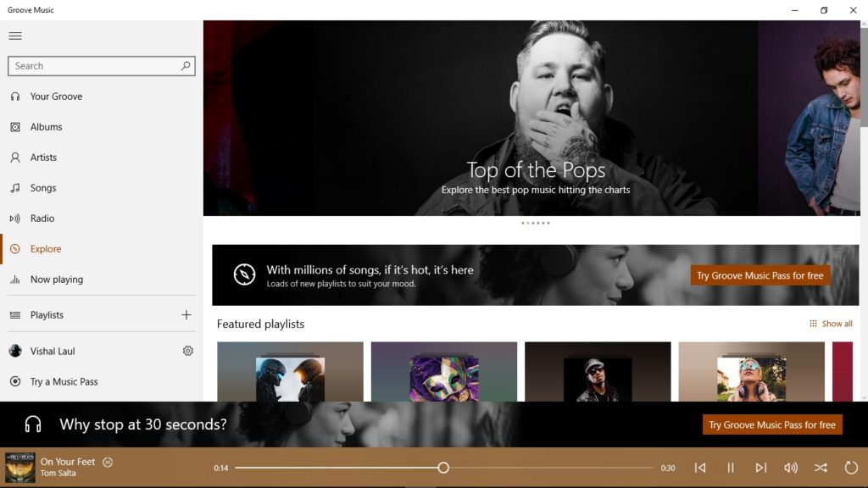Mute the volume speaker icon

coord(791,468)
